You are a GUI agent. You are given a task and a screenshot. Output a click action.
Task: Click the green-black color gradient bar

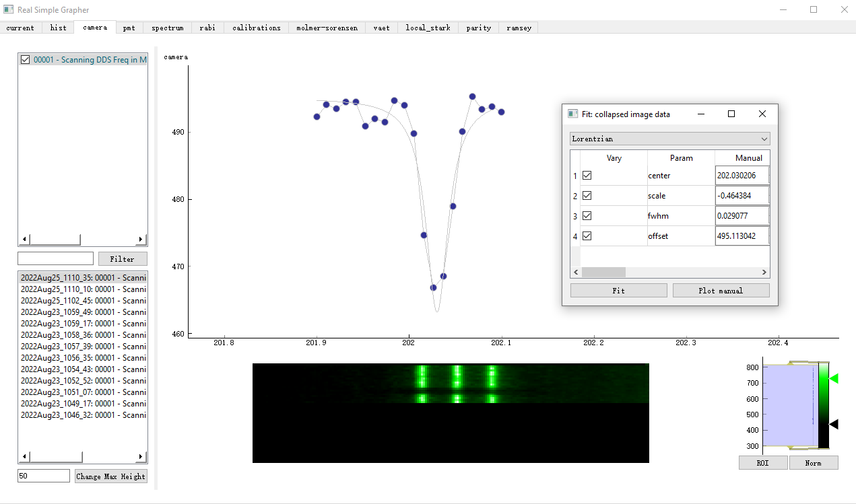(x=824, y=405)
